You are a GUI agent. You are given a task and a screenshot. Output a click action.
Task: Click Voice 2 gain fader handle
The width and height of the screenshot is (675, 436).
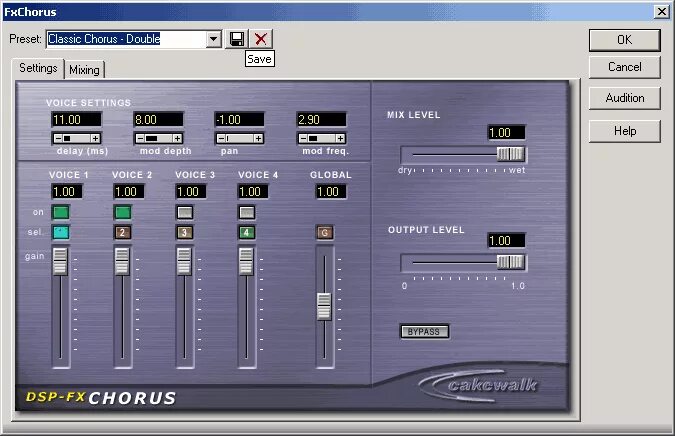122,261
